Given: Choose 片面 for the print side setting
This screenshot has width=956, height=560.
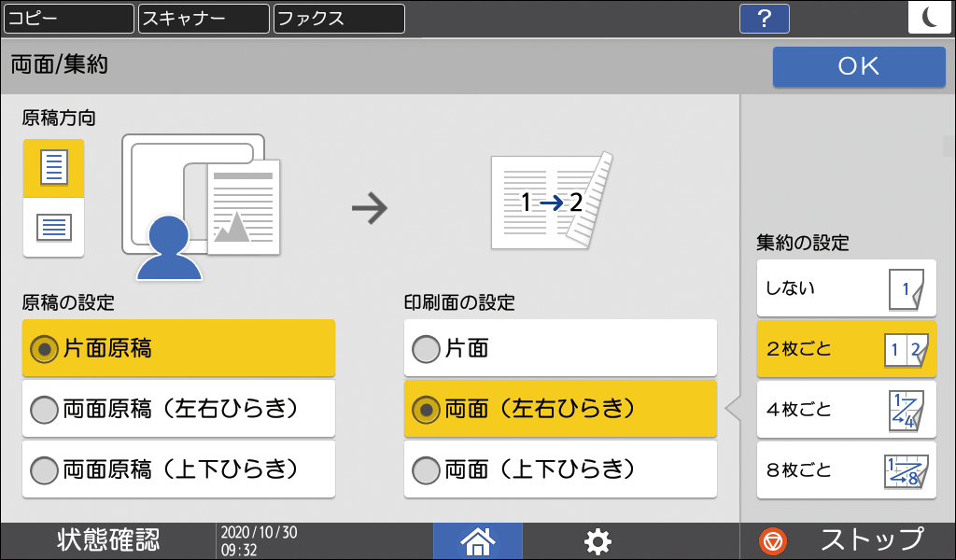Looking at the screenshot, I should [560, 348].
